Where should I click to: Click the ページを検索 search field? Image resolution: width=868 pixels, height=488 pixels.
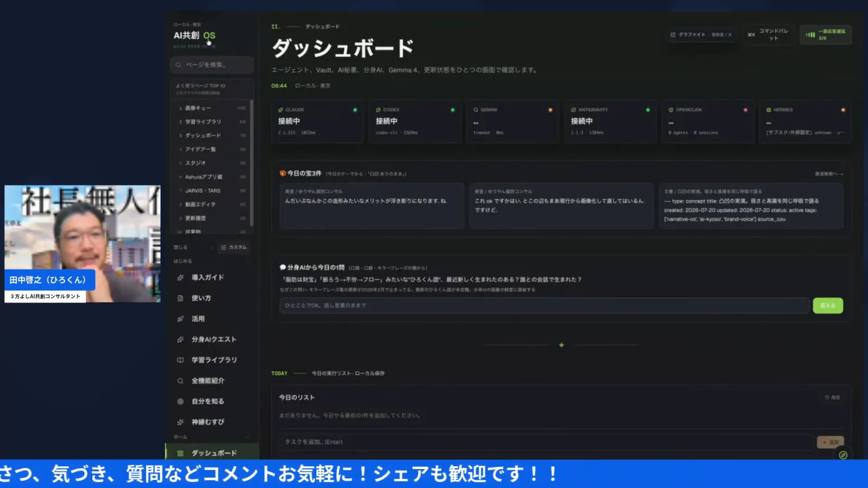pyautogui.click(x=212, y=65)
